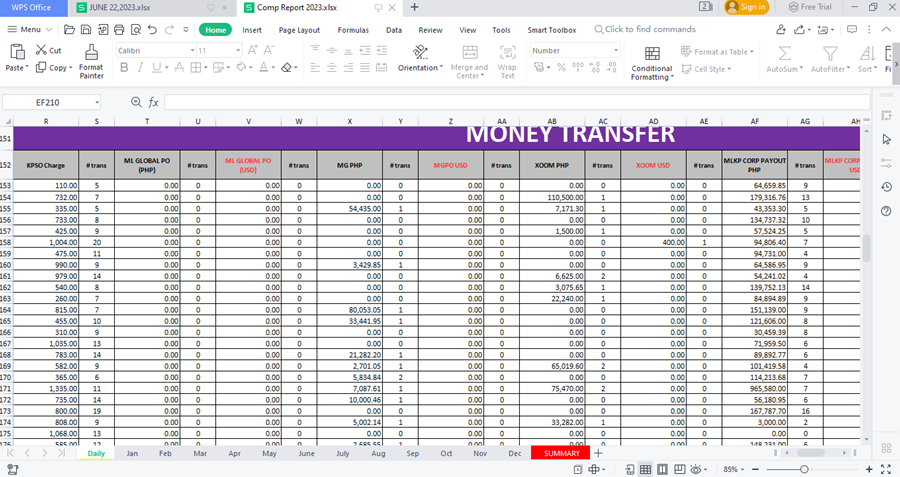This screenshot has height=477, width=900.
Task: Click the zoom in plus button
Action: tap(869, 470)
